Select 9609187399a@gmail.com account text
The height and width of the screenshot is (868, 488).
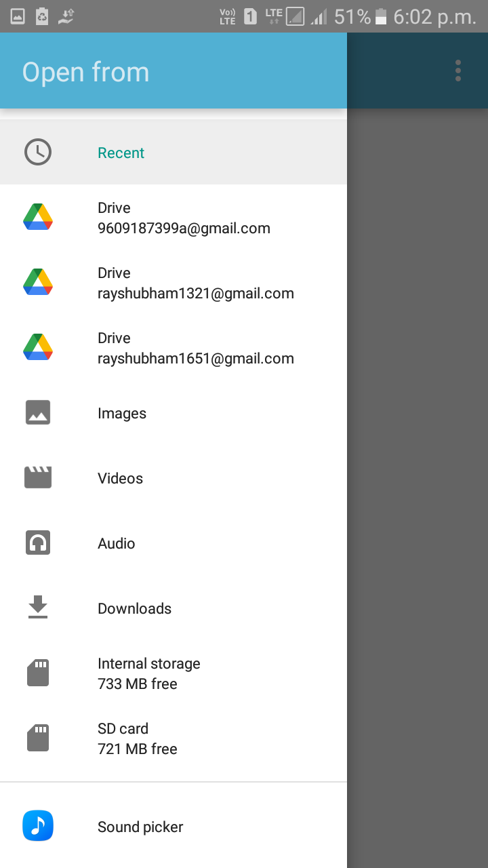point(184,229)
